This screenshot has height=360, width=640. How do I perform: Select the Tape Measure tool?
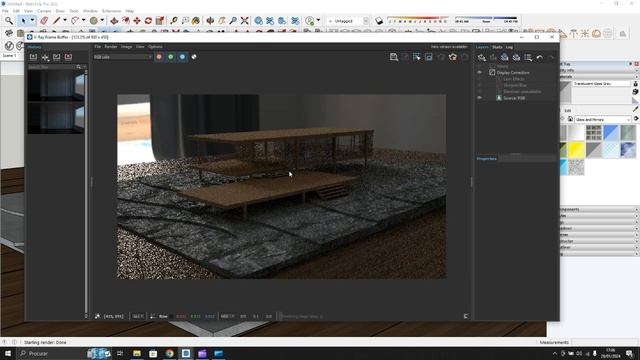[174, 20]
